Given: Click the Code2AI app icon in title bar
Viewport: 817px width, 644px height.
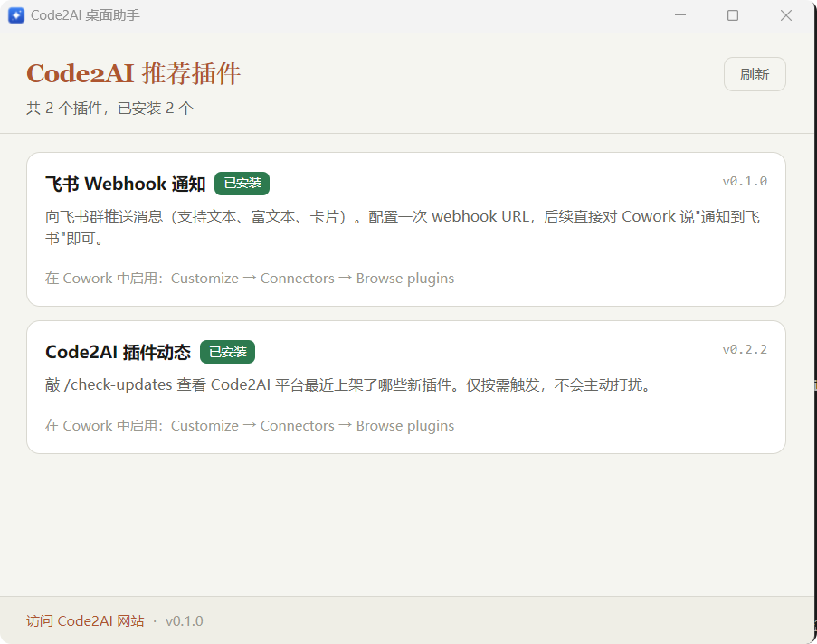Looking at the screenshot, I should click(16, 15).
